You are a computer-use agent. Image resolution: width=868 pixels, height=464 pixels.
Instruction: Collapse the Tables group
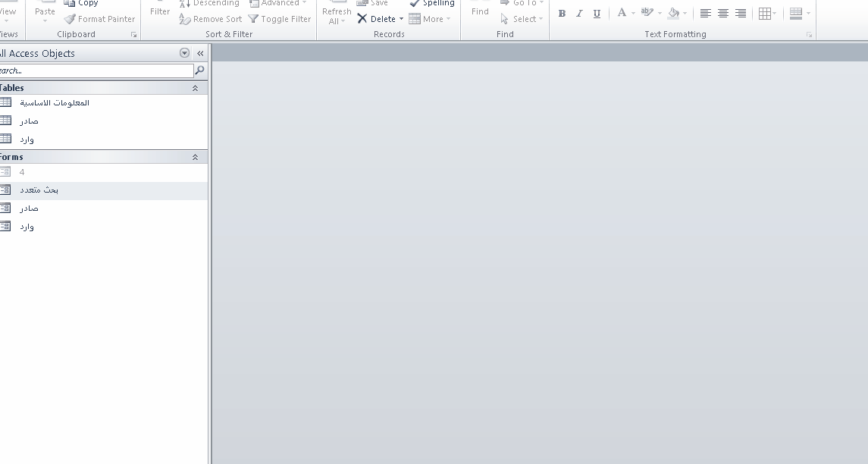pos(195,88)
